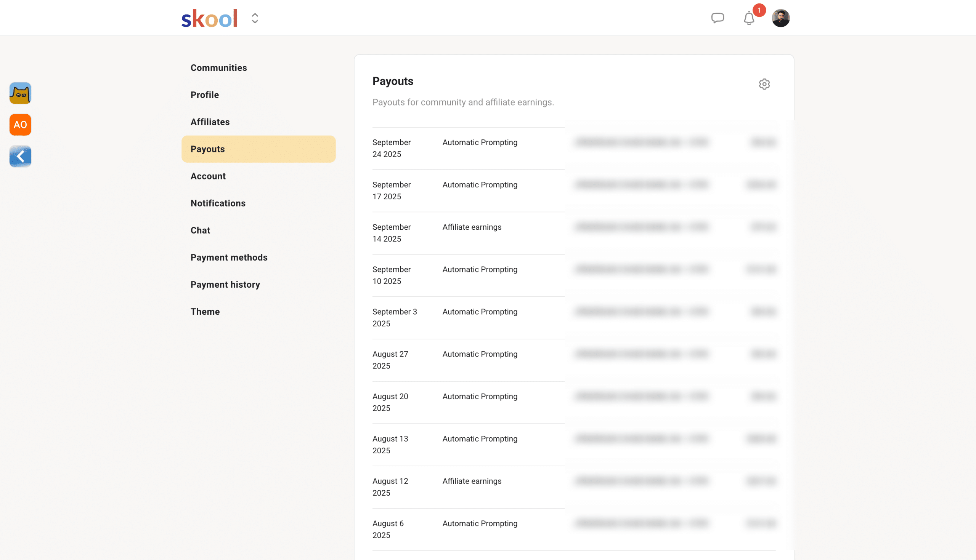View Payment history

(x=225, y=285)
